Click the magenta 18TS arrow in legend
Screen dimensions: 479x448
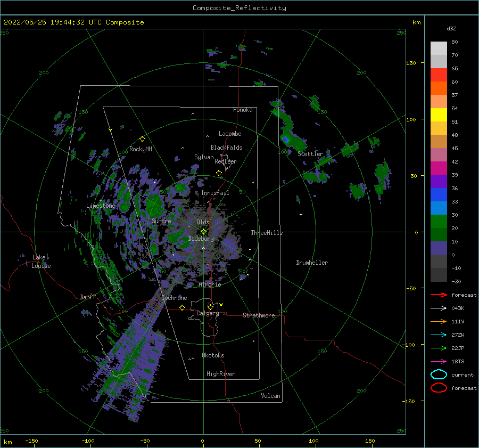pyautogui.click(x=439, y=362)
